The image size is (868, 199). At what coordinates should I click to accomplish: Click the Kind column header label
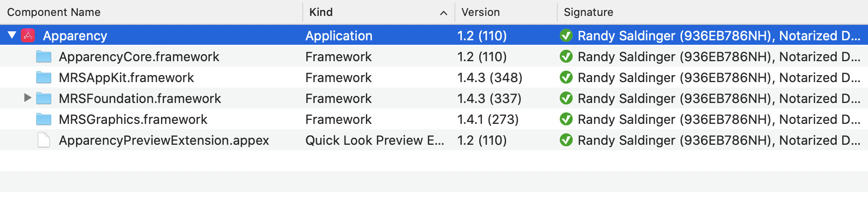click(x=321, y=12)
